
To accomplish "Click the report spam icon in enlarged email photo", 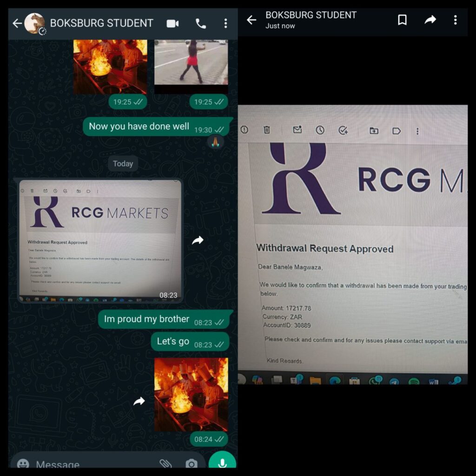I will (x=245, y=130).
